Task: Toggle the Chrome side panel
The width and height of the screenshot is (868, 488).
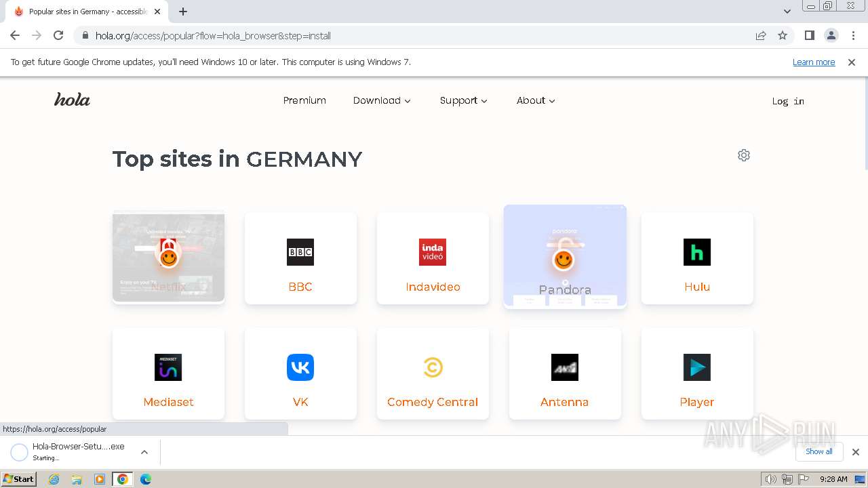Action: [x=809, y=35]
